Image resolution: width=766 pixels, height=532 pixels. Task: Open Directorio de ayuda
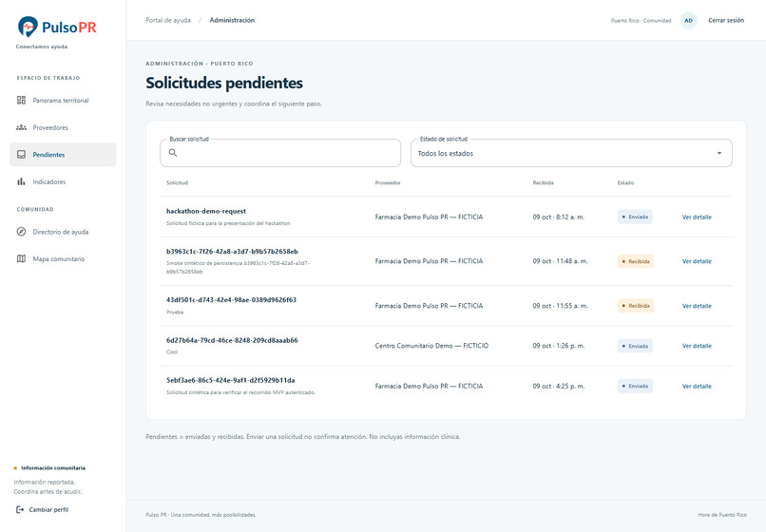click(x=63, y=232)
